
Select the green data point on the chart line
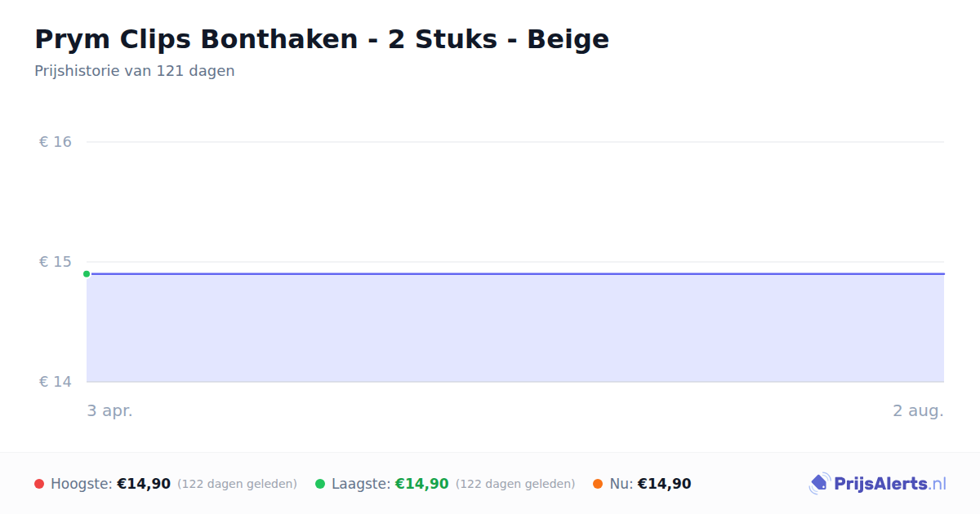click(87, 274)
